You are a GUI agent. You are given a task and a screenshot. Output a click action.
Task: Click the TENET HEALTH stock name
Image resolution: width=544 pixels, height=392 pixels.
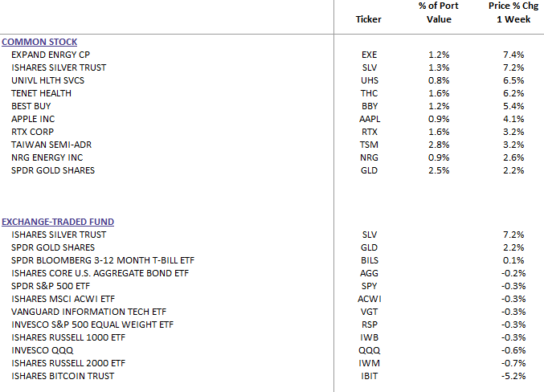41,93
